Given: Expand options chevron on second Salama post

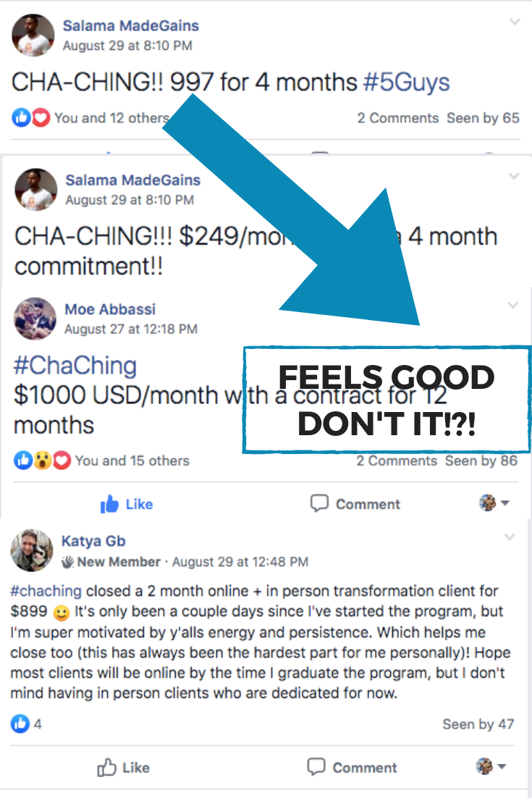Looking at the screenshot, I should click(514, 176).
